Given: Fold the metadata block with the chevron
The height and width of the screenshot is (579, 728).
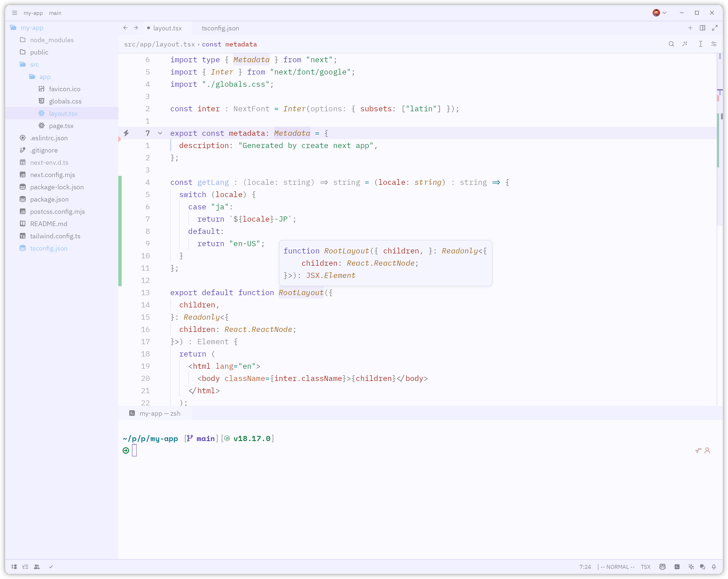Looking at the screenshot, I should [160, 133].
